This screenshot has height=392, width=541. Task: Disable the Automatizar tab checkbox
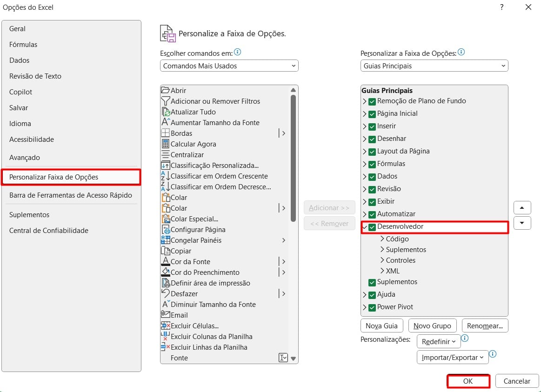click(x=372, y=214)
